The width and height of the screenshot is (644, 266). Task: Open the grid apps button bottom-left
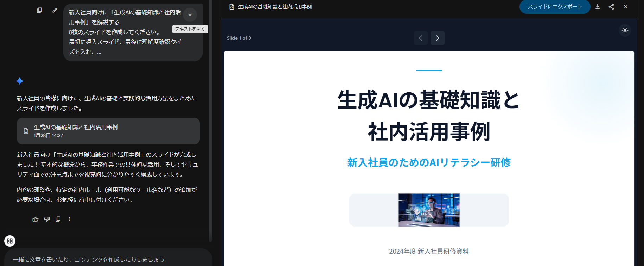point(10,241)
